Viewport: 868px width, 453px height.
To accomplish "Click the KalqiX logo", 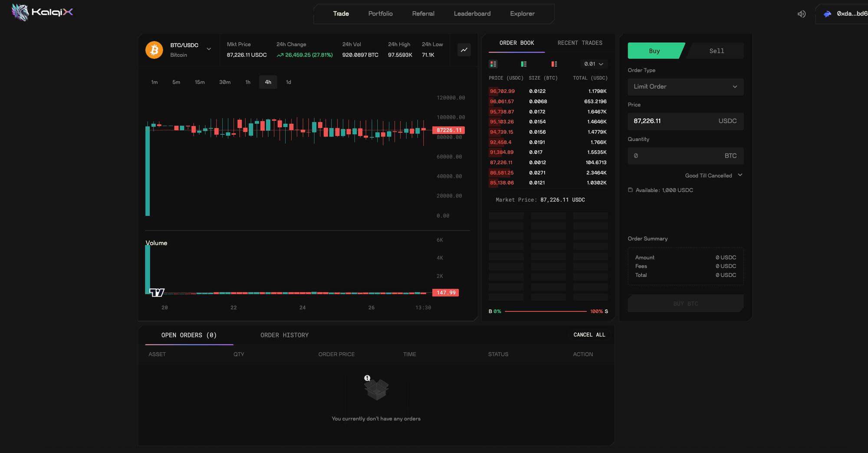I will tap(42, 12).
